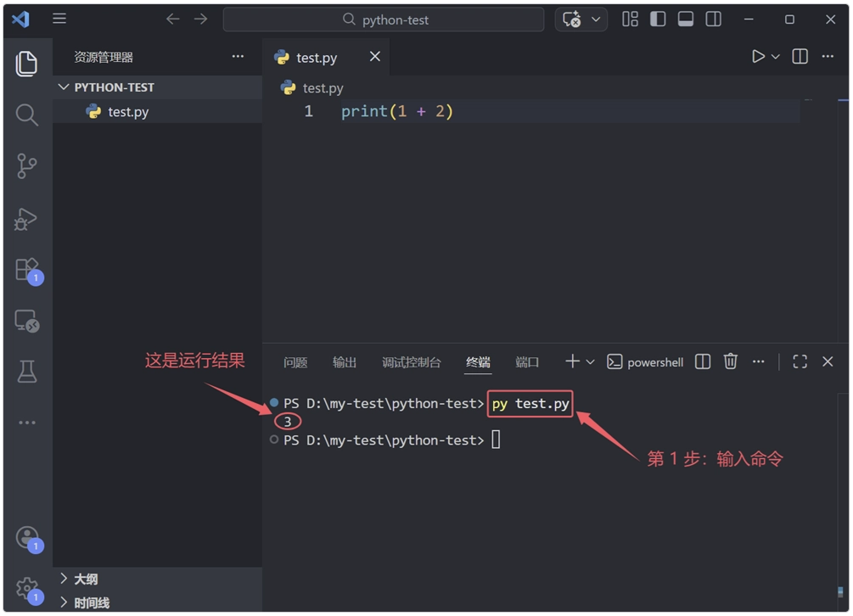Toggle the primary sidebar visibility
The height and width of the screenshot is (616, 853).
[x=658, y=18]
